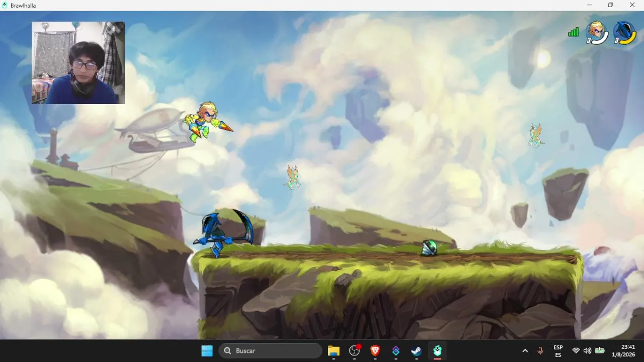Click the battery charging icon
The height and width of the screenshot is (362, 644).
599,351
